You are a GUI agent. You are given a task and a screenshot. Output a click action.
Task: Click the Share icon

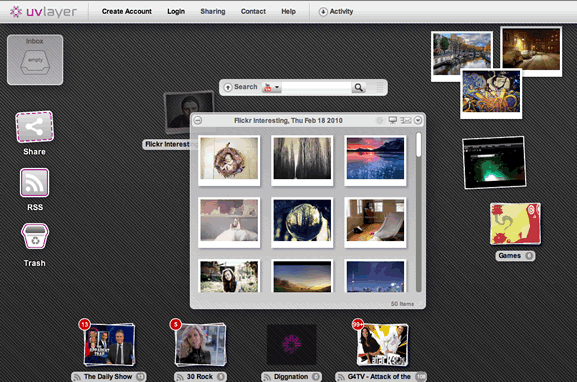[35, 127]
